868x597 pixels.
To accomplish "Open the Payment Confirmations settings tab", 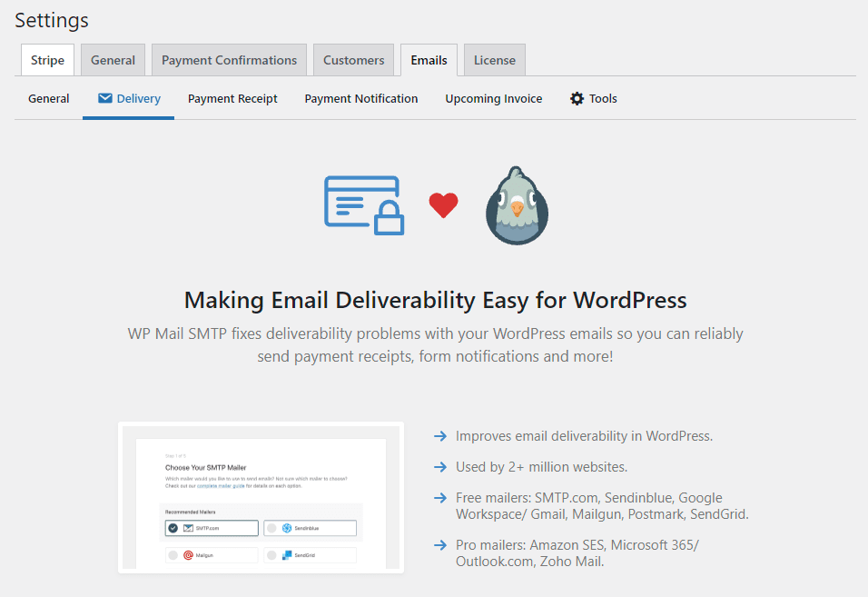I will [229, 60].
